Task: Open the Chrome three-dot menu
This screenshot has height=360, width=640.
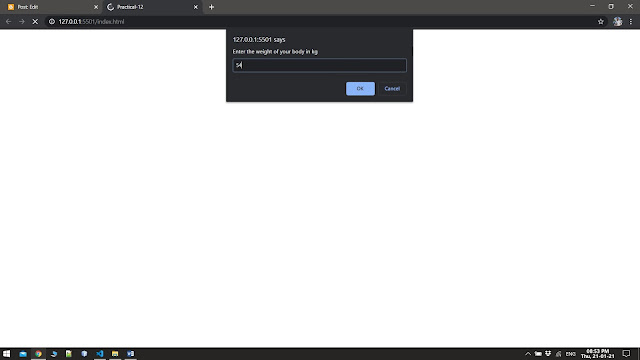Action: (631, 22)
